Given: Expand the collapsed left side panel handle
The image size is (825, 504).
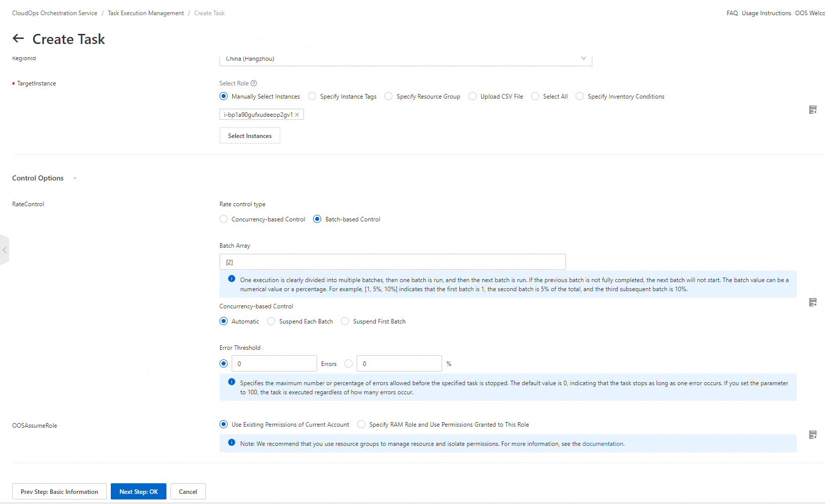Looking at the screenshot, I should (4, 250).
